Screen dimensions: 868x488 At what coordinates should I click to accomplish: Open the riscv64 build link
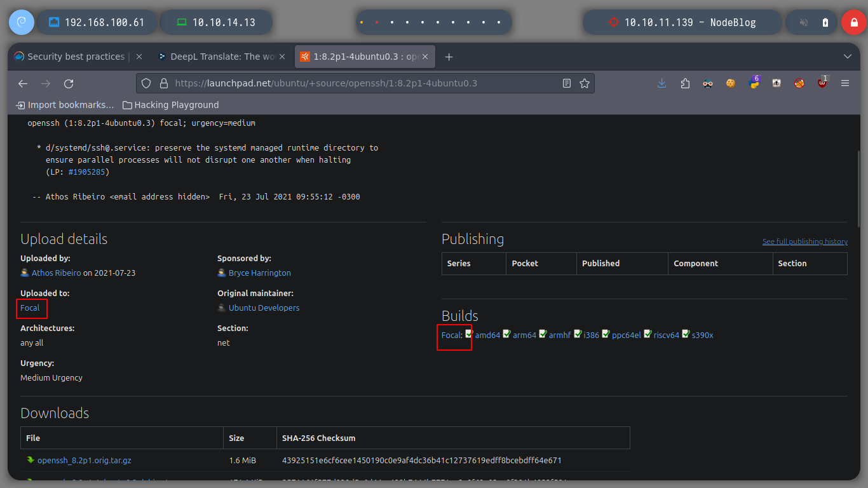[x=667, y=335]
